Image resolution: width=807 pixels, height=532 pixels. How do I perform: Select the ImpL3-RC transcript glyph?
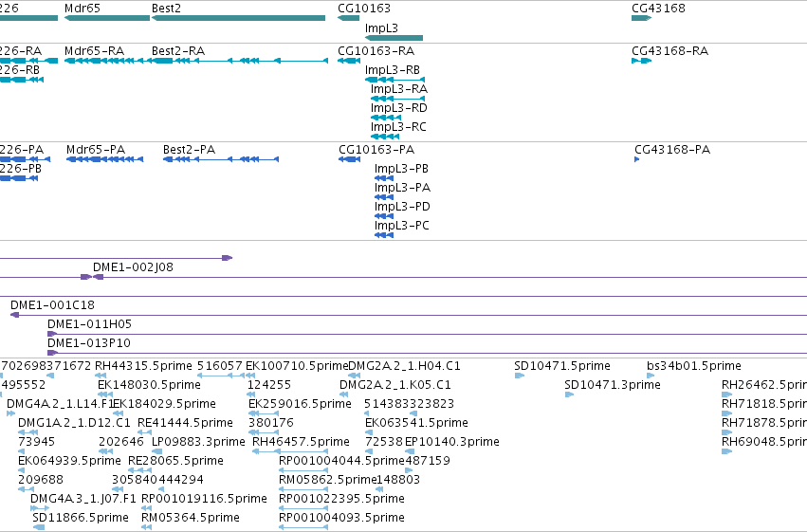385,137
